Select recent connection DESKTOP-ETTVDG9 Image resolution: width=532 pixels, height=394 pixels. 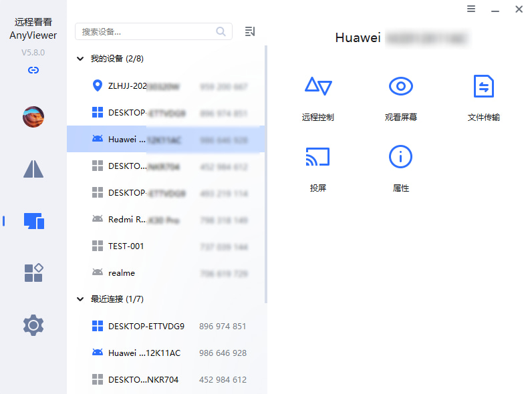point(166,326)
